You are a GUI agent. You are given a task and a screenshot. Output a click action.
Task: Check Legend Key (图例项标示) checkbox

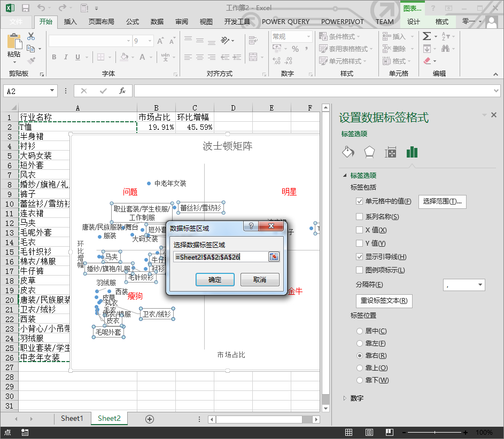tap(359, 270)
